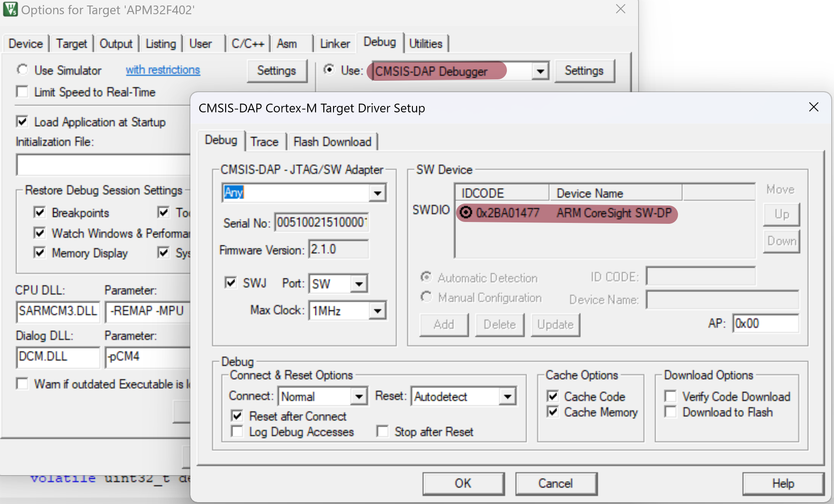This screenshot has width=834, height=504.
Task: Select Automatic Detection radio button
Action: click(426, 277)
